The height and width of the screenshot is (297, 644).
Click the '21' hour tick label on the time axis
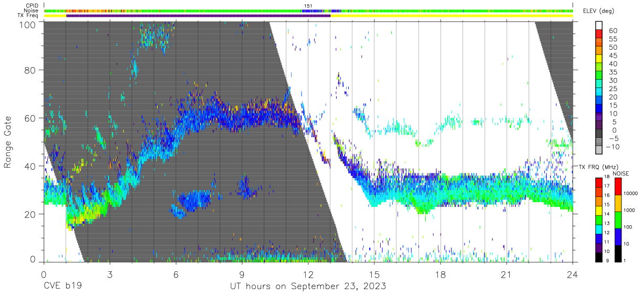tap(507, 274)
